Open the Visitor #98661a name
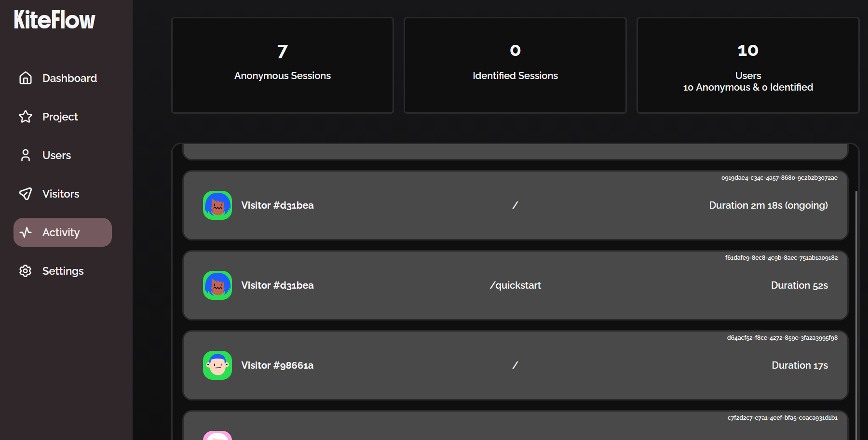 pos(277,365)
